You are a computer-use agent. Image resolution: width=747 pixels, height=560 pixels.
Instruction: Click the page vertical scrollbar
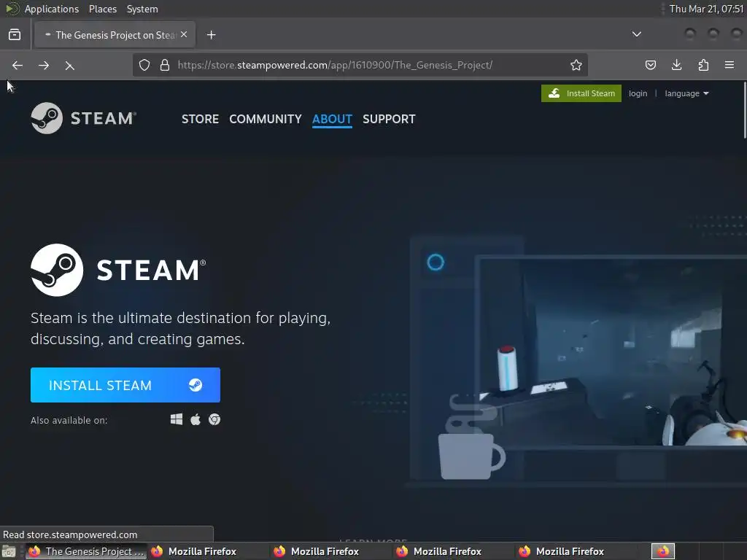(745, 109)
